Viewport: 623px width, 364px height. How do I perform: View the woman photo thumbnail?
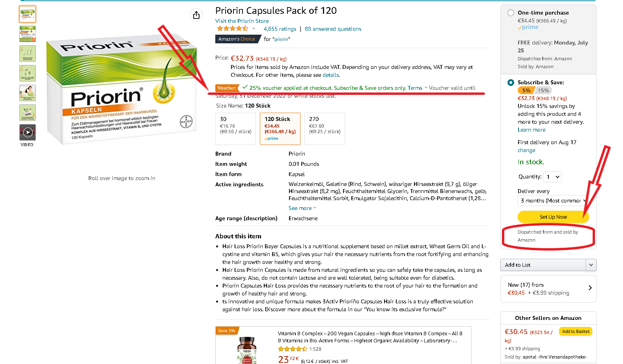click(x=28, y=93)
